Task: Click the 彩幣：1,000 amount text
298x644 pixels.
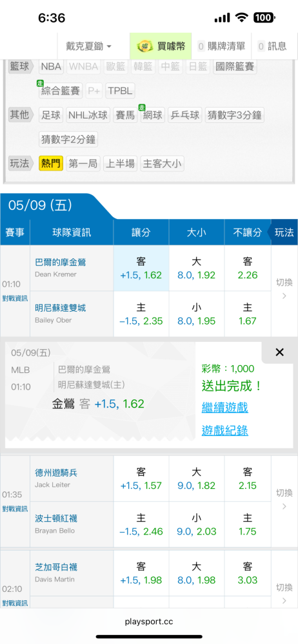Action: point(228,369)
